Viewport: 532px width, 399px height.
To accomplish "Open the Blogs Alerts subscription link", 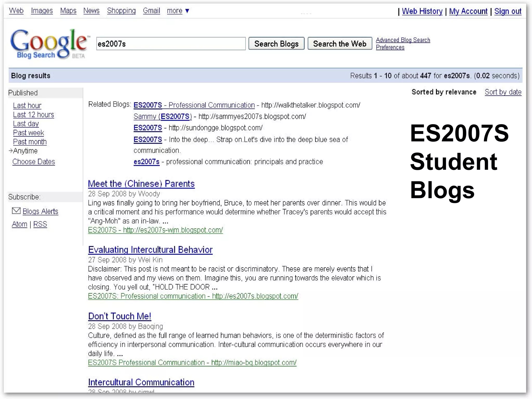I will (x=40, y=211).
